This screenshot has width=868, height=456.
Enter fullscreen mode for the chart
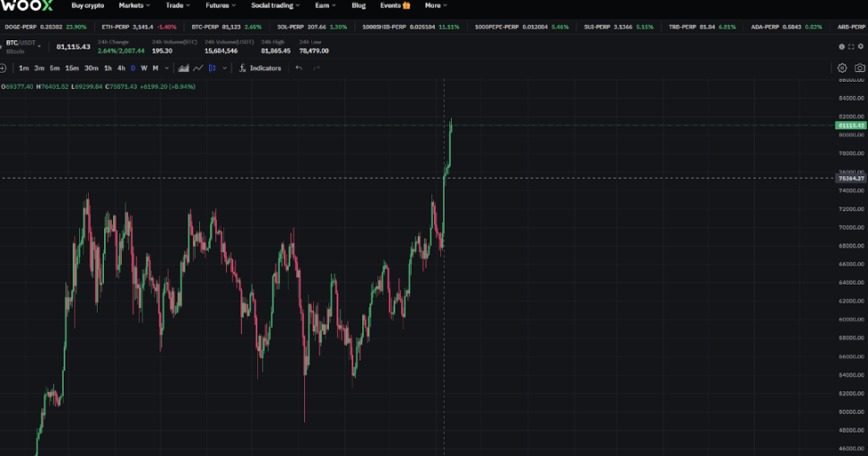pos(850,47)
